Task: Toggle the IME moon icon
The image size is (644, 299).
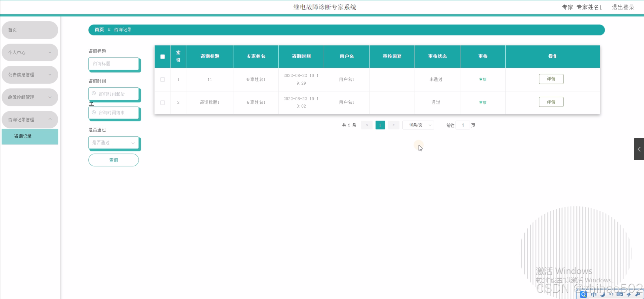Action: [x=602, y=294]
